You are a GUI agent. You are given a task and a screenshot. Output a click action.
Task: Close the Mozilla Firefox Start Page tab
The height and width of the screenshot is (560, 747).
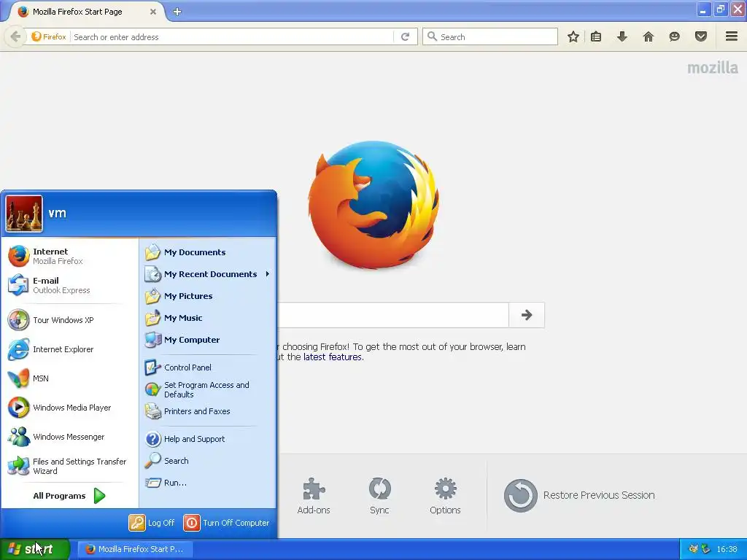(x=153, y=12)
